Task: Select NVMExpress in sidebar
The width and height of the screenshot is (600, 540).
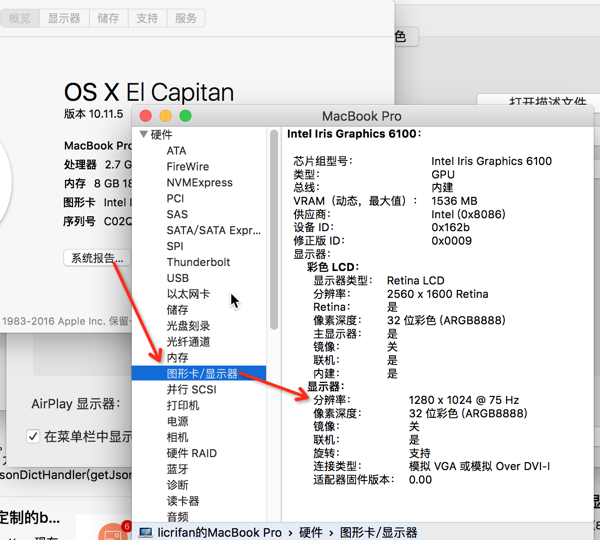Action: click(x=199, y=183)
